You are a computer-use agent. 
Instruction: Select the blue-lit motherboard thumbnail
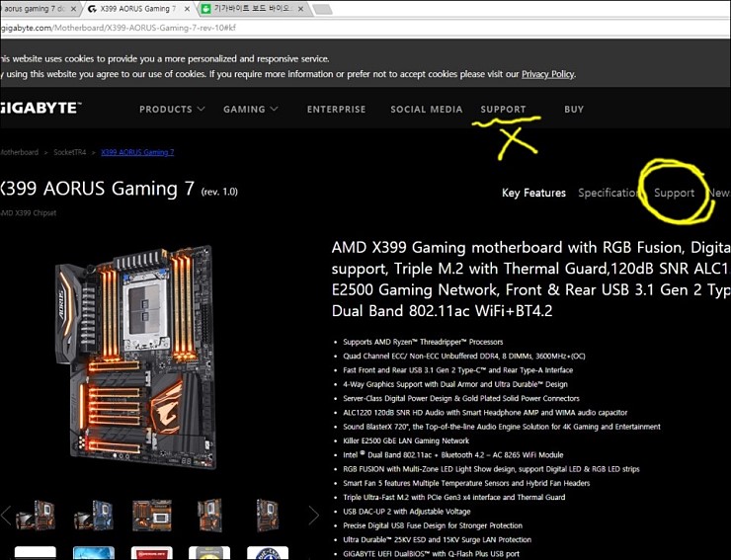click(94, 516)
